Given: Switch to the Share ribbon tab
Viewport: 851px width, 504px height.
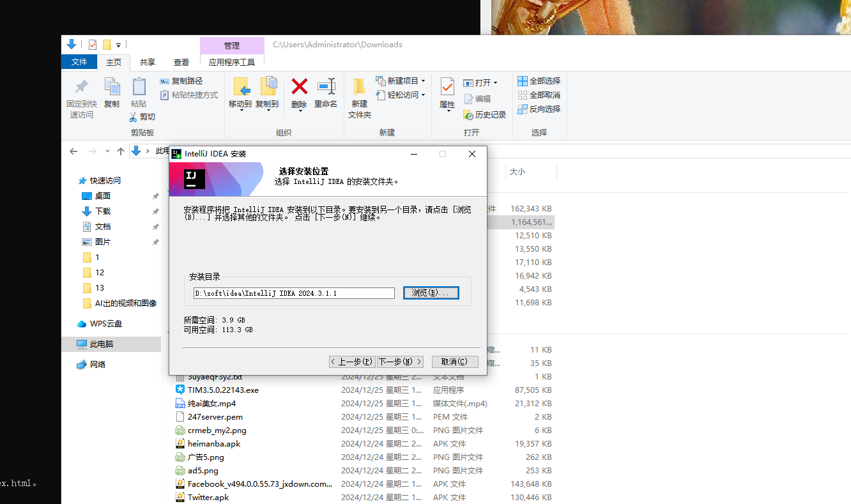Looking at the screenshot, I should [x=148, y=62].
